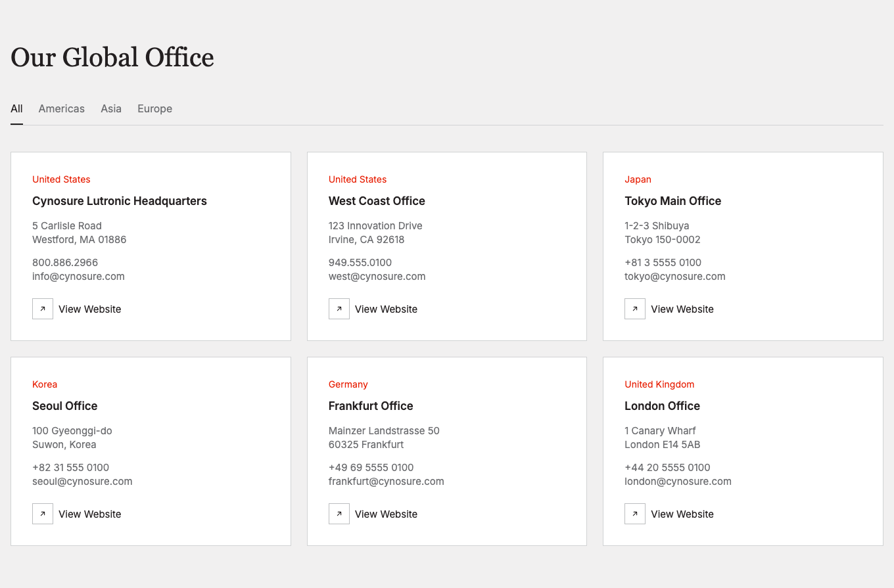Click the Korea country label

tap(45, 384)
